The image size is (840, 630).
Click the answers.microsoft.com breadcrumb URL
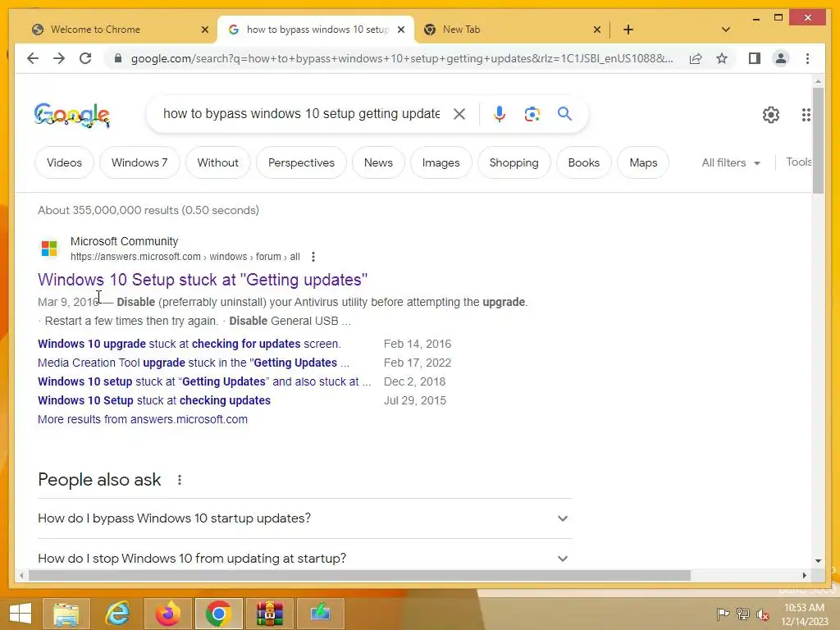click(185, 257)
